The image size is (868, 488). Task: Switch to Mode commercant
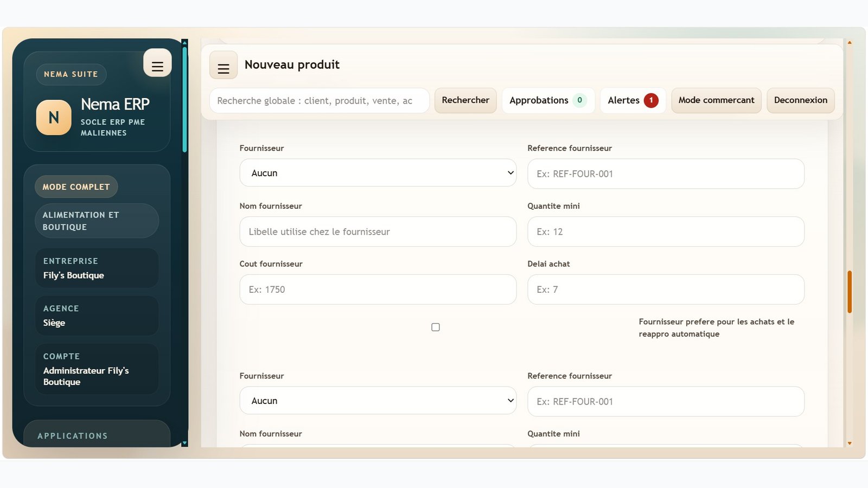click(x=716, y=100)
